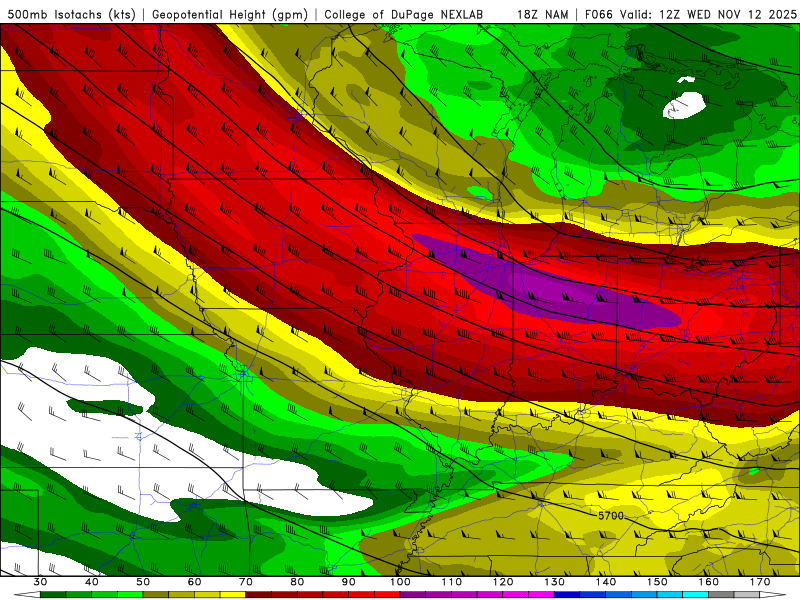Click the '40' value on the color scale
Image resolution: width=800 pixels, height=600 pixels.
(92, 582)
